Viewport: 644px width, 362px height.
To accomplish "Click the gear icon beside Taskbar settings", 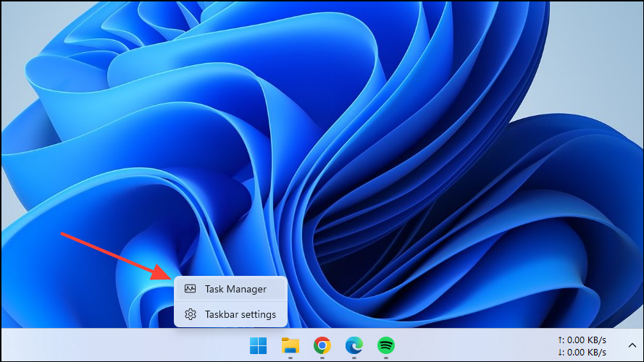I will click(x=191, y=314).
